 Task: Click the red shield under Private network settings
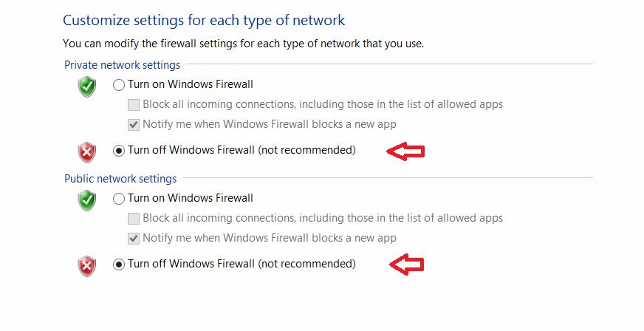pos(87,152)
